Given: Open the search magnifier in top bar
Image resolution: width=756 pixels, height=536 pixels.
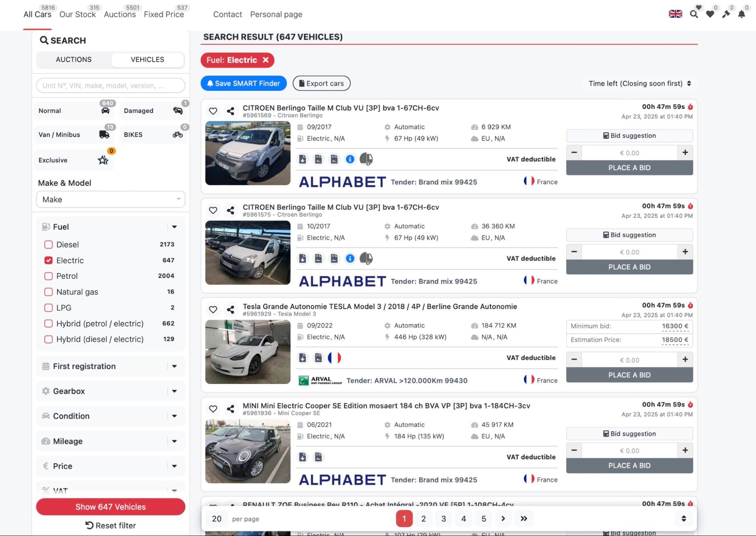Looking at the screenshot, I should 694,14.
